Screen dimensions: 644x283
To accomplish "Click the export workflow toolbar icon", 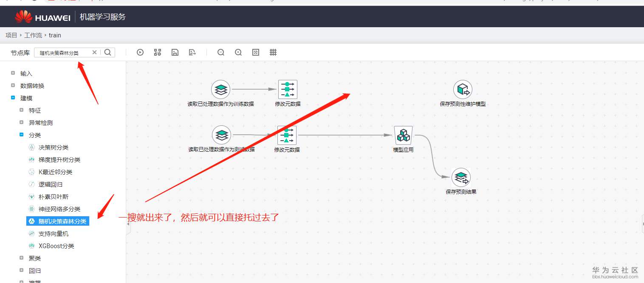I will [192, 52].
